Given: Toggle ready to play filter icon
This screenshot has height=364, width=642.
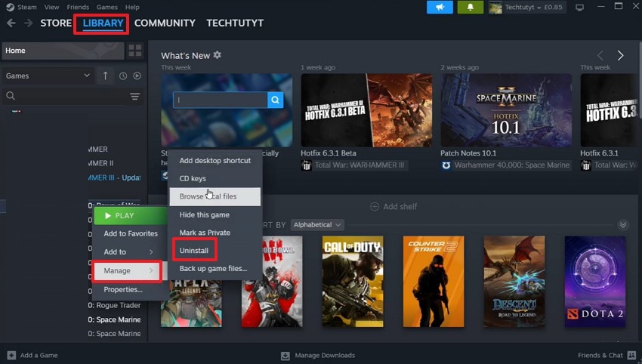Looking at the screenshot, I should [x=137, y=76].
